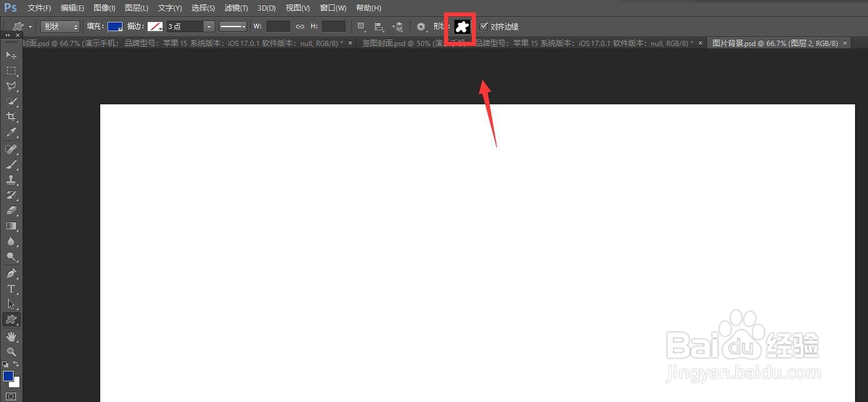Select the Horizontal Type tool
This screenshot has height=402, width=868.
(11, 289)
